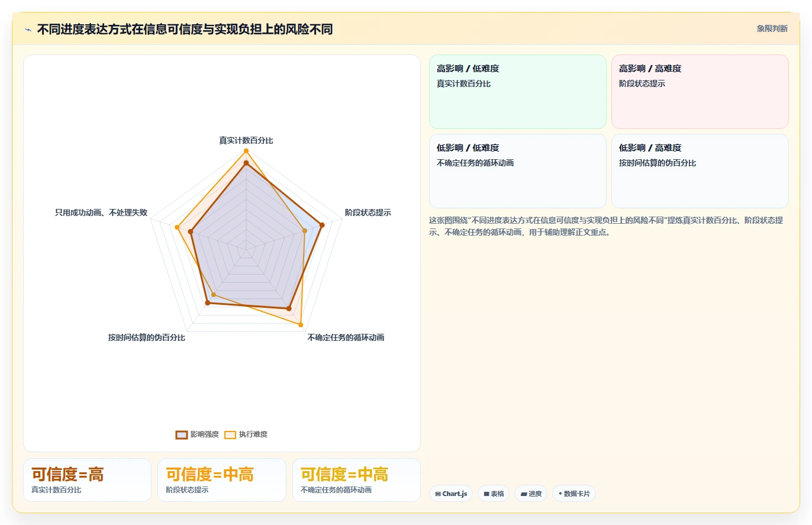Select the 高影响 / 高难度 quadrant card

click(700, 92)
